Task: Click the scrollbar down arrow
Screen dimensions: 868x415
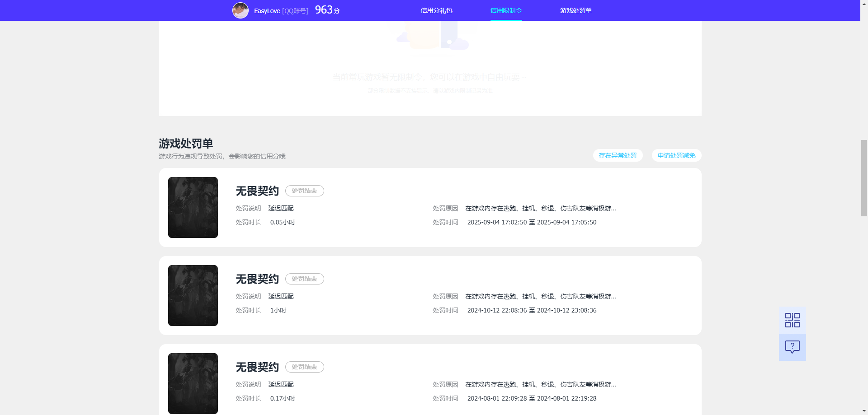Action: click(864, 410)
